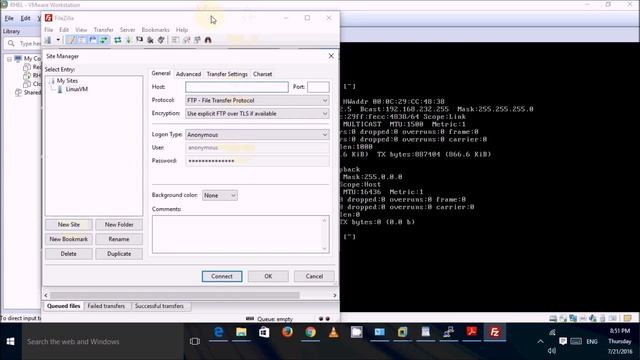
Task: Open the Directory listing filters icon
Action: click(175, 40)
